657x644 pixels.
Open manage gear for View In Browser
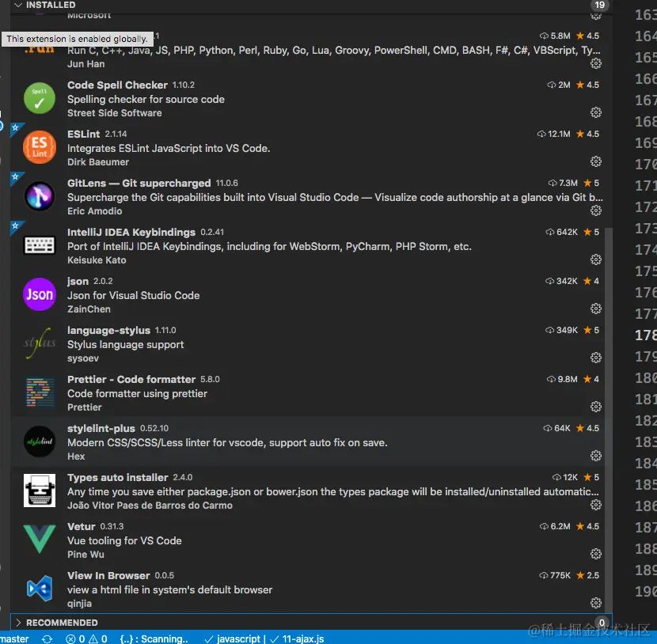596,603
